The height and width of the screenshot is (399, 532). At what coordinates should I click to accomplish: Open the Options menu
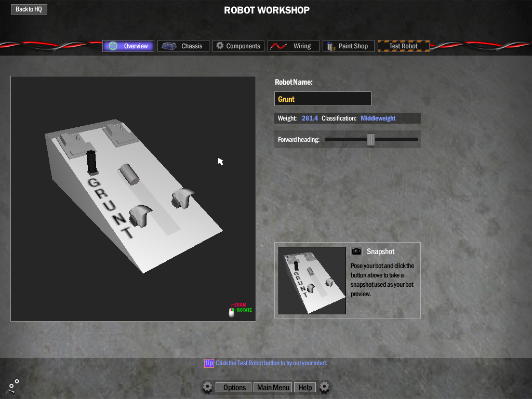(234, 388)
